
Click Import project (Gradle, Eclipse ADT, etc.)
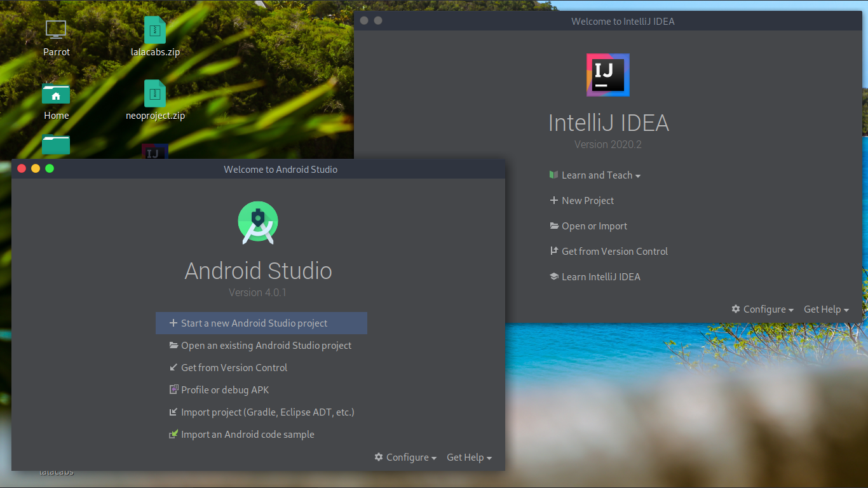[267, 412]
